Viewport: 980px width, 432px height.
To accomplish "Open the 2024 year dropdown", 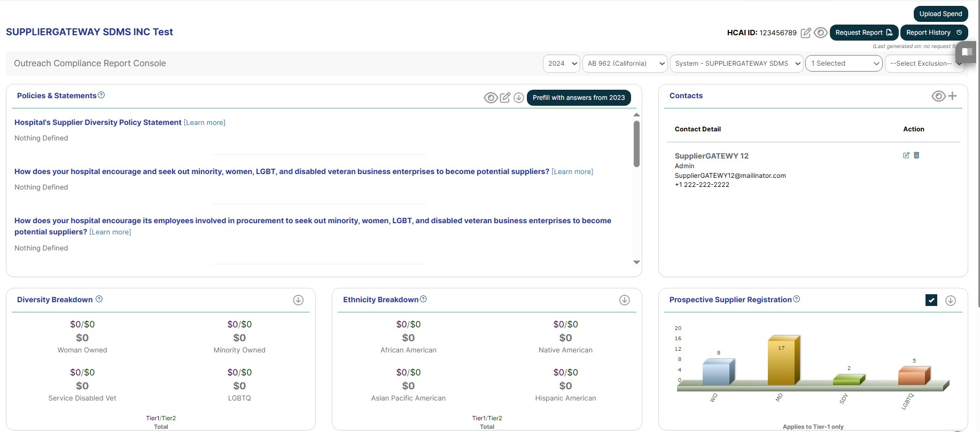I will [x=562, y=64].
